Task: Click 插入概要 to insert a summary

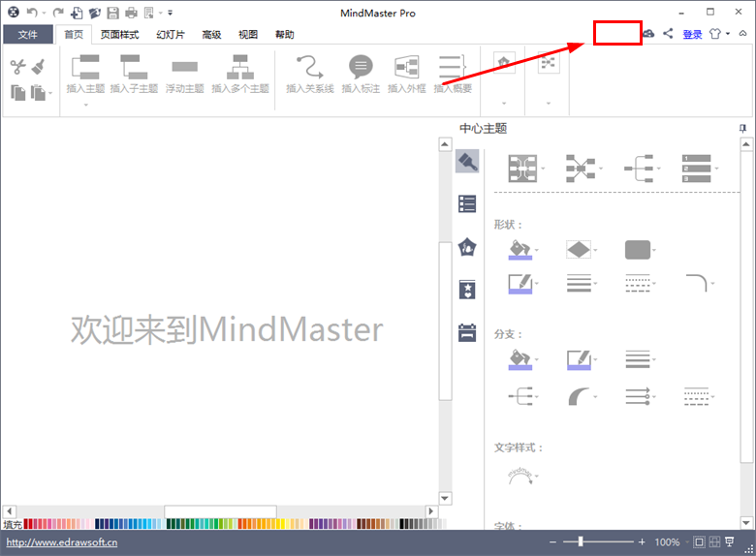Action: tap(453, 74)
